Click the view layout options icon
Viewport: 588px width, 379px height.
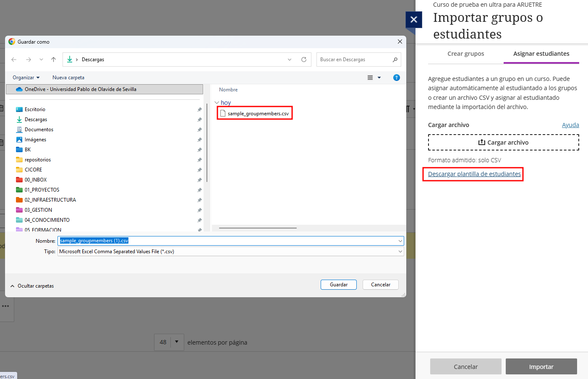click(x=370, y=78)
